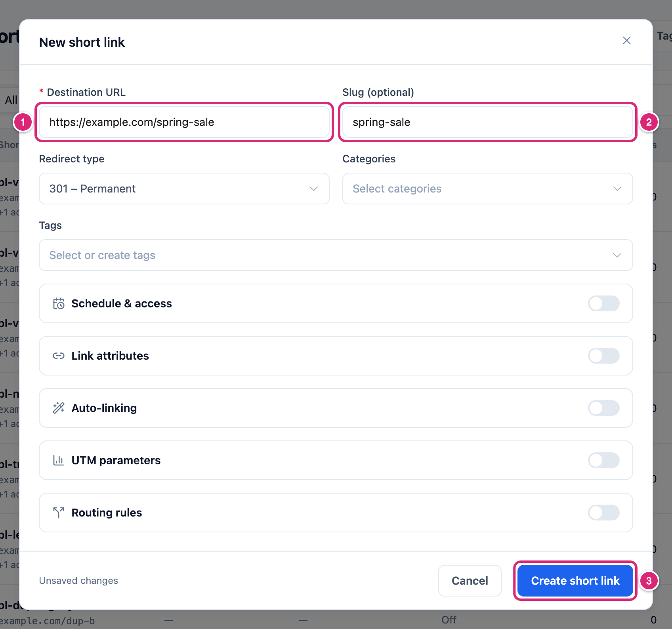Toggle Auto-linking on

coord(603,408)
